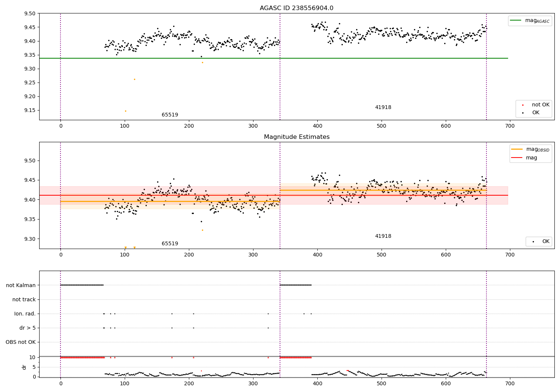The width and height of the screenshot is (560, 392).
Task: Click the Magnitude Estimates subplot title
Action: pyautogui.click(x=296, y=137)
